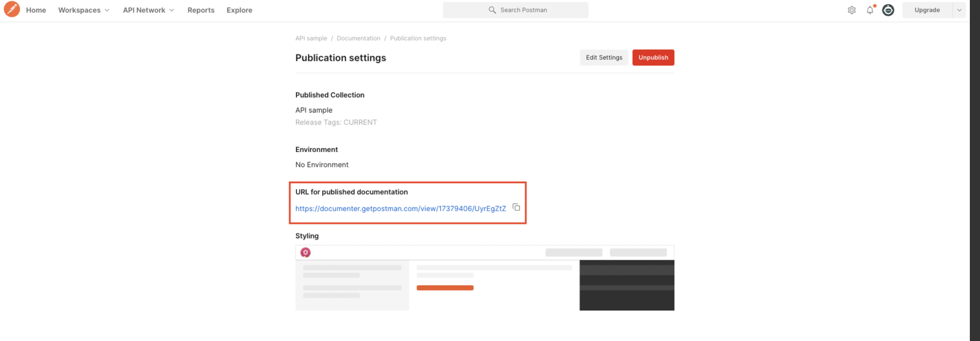The image size is (980, 341).
Task: Select the 'API sample' collection name text
Action: (314, 110)
